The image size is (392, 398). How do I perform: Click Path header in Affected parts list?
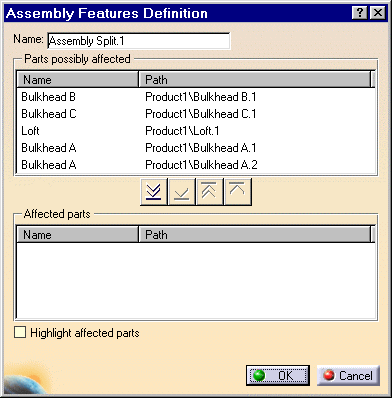click(x=255, y=235)
